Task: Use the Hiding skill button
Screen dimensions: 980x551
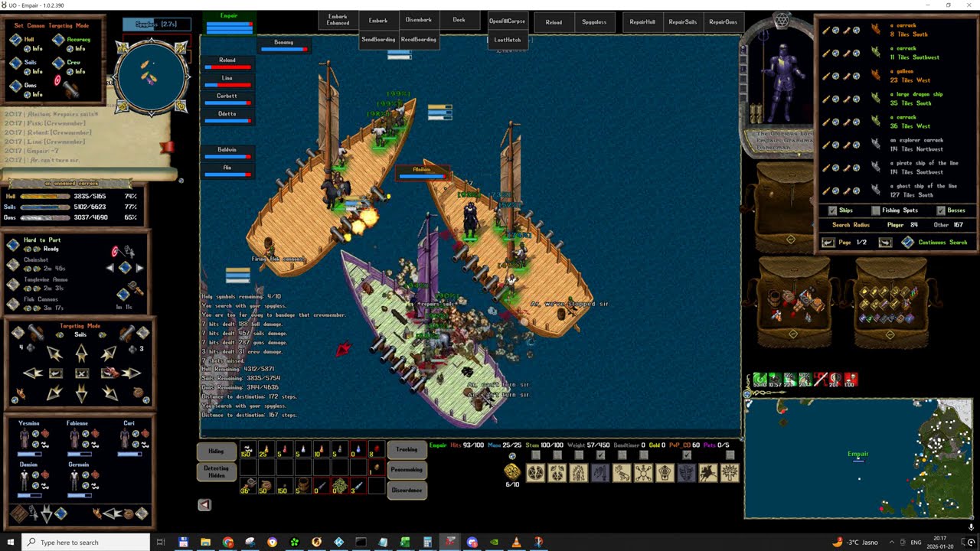Action: click(216, 451)
